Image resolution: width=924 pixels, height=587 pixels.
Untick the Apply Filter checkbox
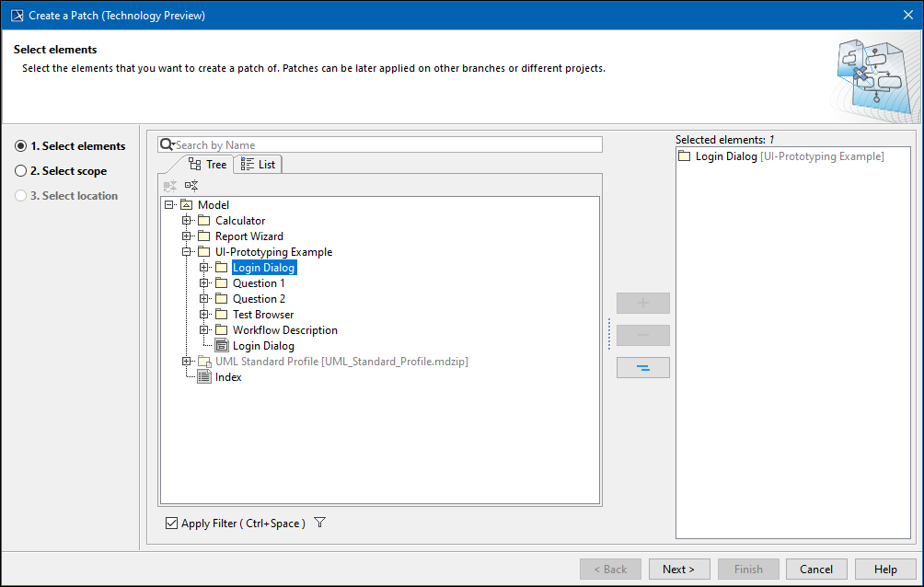pyautogui.click(x=171, y=524)
